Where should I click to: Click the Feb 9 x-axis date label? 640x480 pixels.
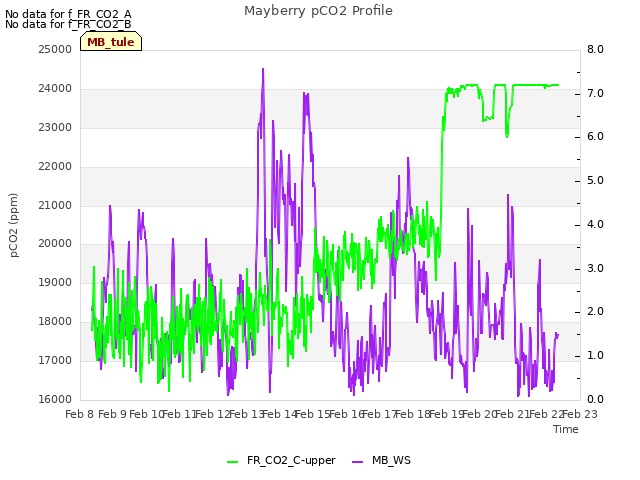[x=113, y=415]
